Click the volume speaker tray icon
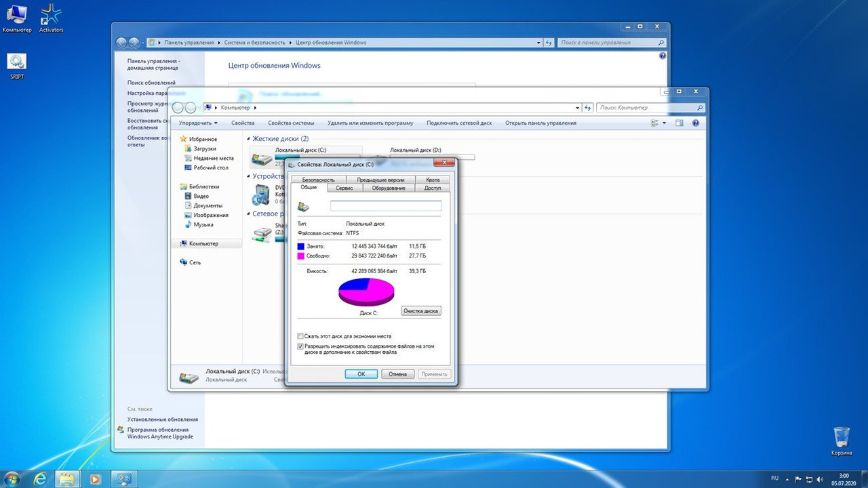 point(818,479)
